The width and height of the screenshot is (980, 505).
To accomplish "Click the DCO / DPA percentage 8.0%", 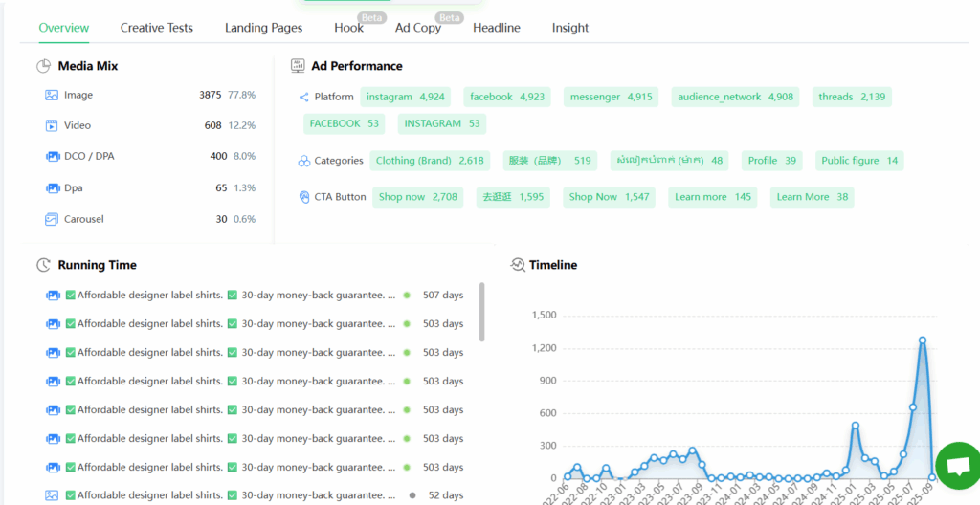I will 244,156.
